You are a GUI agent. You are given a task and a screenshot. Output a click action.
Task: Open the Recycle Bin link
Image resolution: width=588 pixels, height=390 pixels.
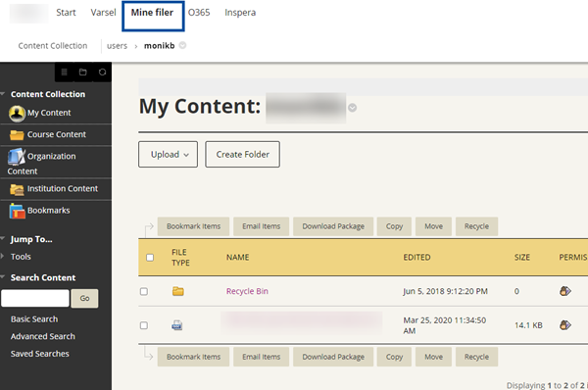(x=247, y=291)
